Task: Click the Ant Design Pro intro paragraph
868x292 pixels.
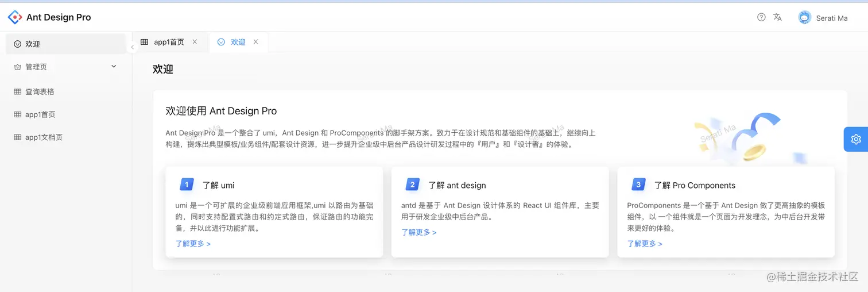Action: pos(381,139)
